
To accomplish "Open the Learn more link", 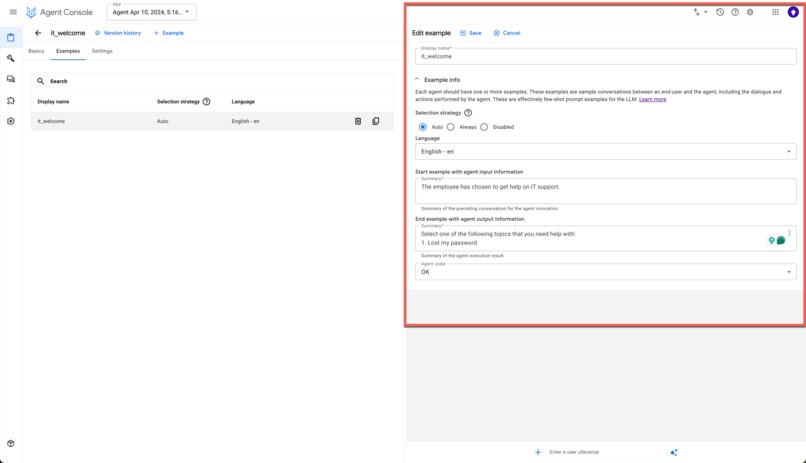I will point(652,99).
